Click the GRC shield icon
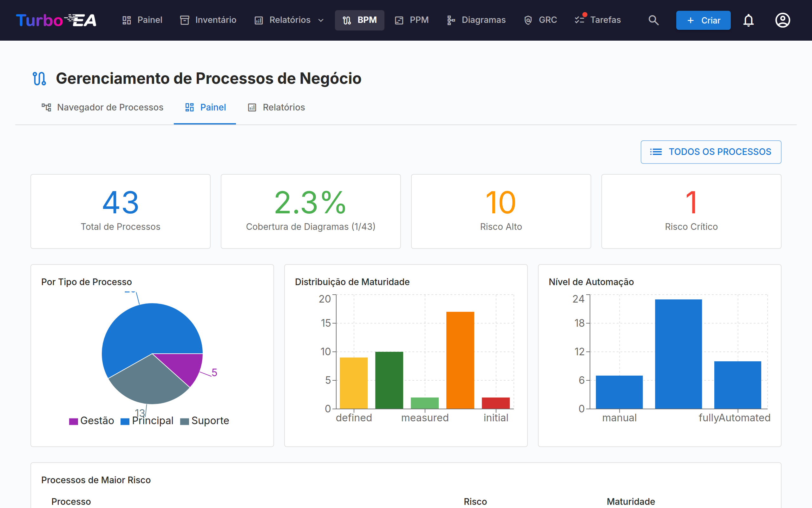The width and height of the screenshot is (812, 508). 528,21
